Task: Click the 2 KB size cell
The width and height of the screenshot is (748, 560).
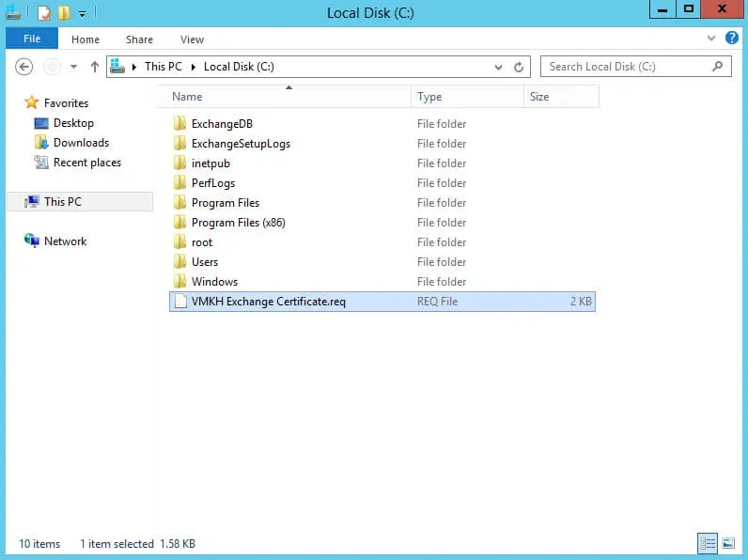Action: point(581,302)
